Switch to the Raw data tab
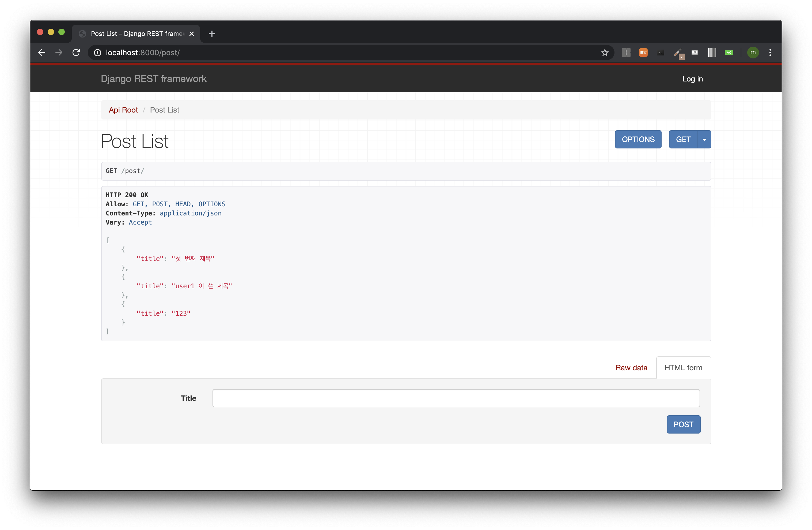Viewport: 812px width, 530px height. point(631,368)
